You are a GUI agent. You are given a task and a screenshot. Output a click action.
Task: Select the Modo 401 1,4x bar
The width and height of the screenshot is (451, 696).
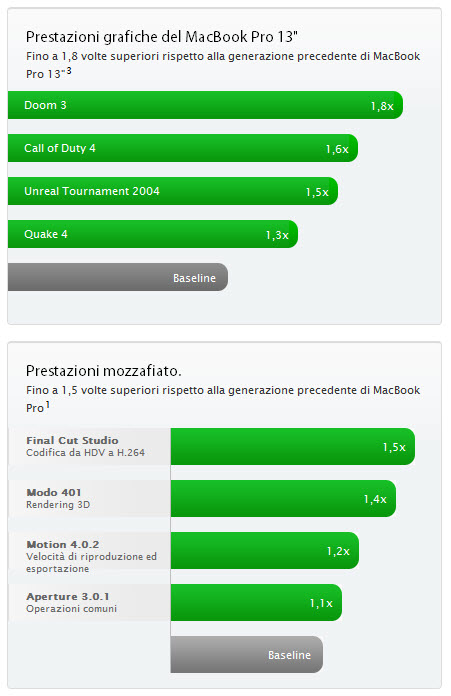[x=283, y=498]
